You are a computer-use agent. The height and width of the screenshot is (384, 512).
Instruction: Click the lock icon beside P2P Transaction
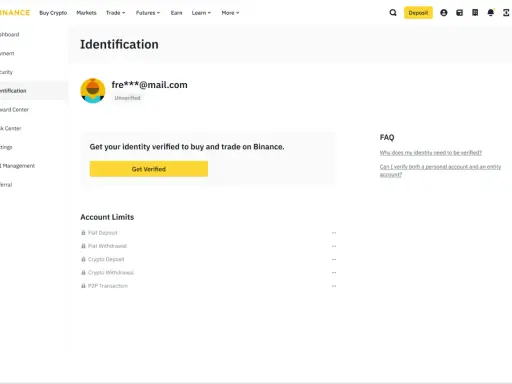(x=83, y=286)
